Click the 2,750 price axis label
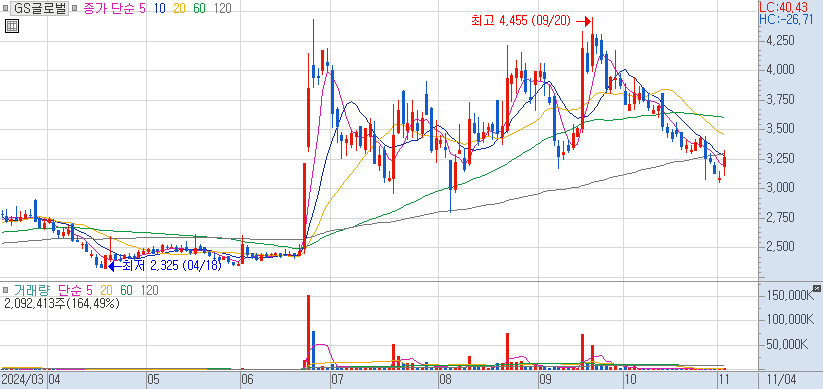 779,217
